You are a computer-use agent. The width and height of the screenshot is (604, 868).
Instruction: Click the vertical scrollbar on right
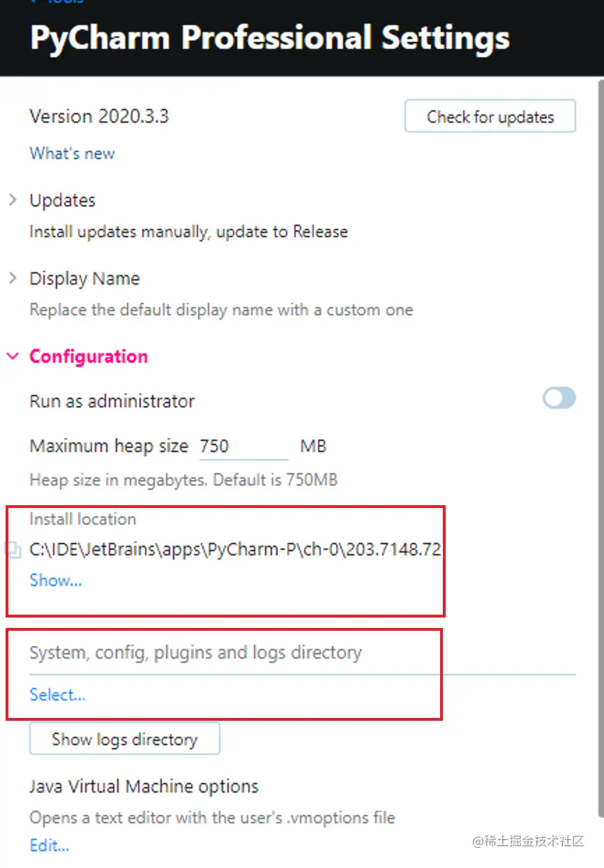coord(601,447)
